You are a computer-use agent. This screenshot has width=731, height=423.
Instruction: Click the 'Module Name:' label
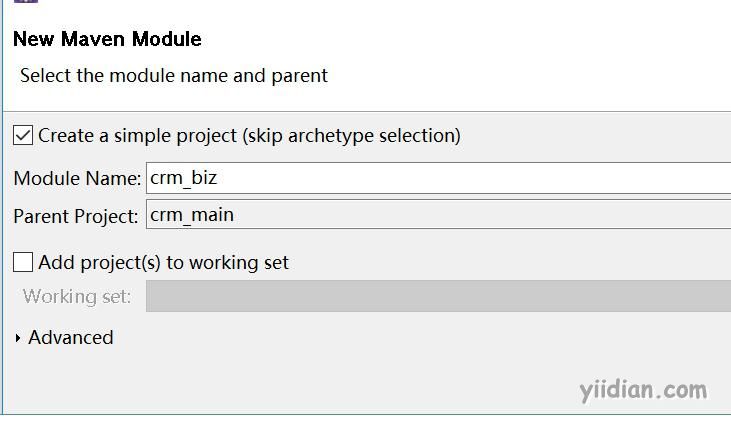[x=77, y=179]
